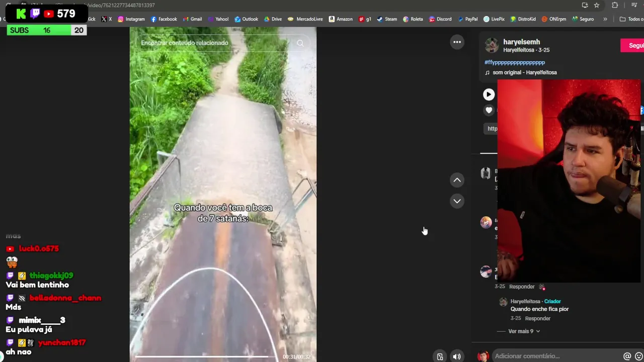
Task: Open the Todos os favoritos folder
Action: [x=631, y=19]
